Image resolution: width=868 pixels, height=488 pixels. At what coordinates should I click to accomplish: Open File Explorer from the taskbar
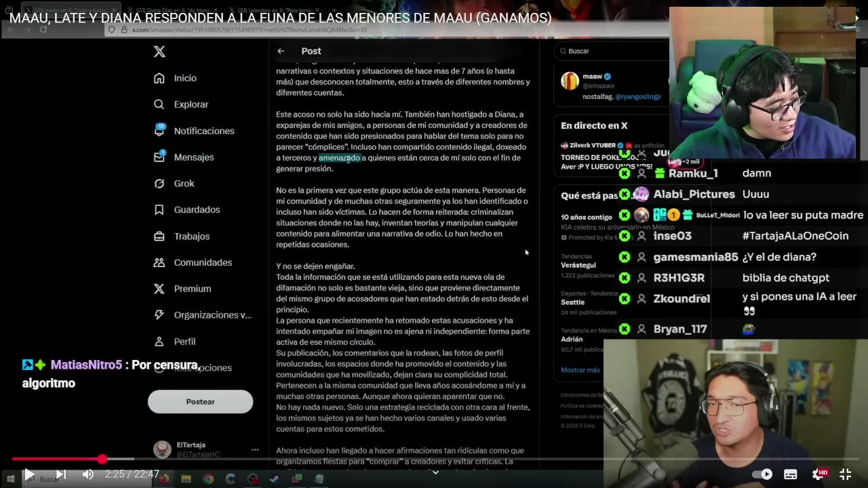(x=186, y=479)
